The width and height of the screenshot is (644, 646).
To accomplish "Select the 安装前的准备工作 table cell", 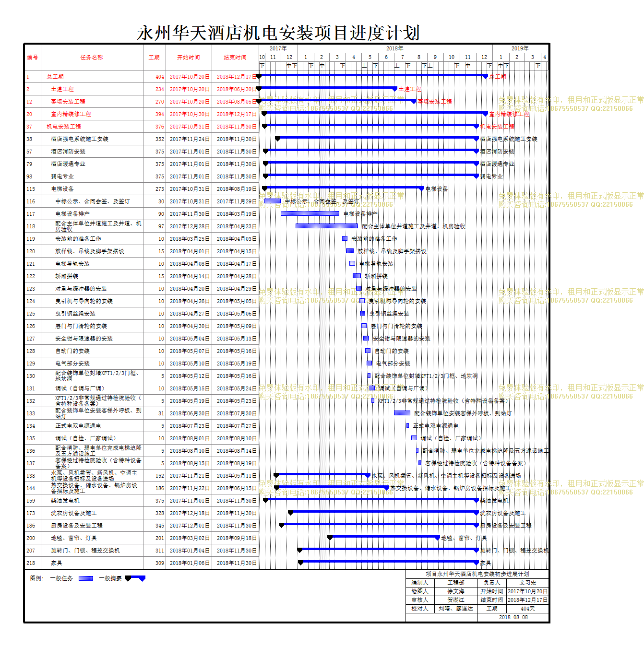I will click(x=92, y=239).
